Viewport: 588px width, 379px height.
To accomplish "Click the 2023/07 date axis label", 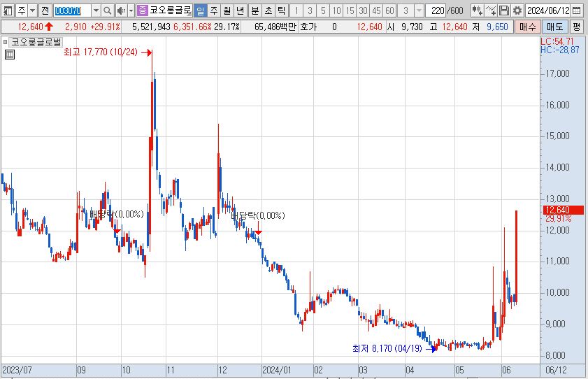I will point(17,371).
